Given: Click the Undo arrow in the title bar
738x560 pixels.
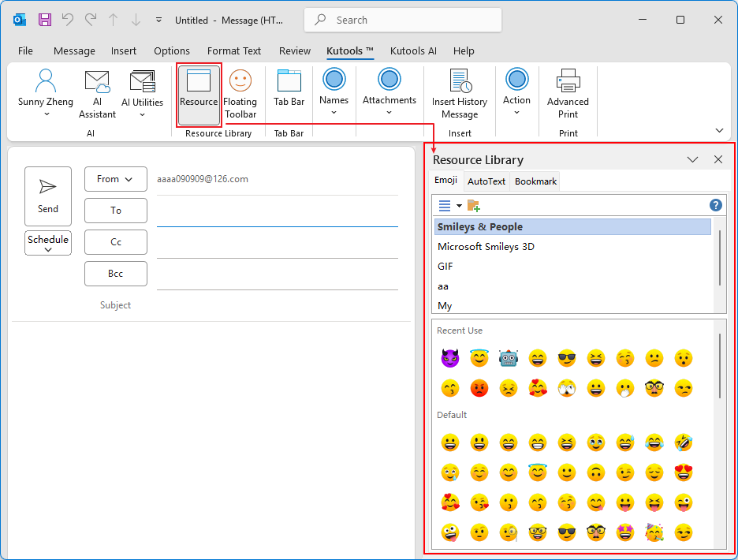Looking at the screenshot, I should pos(68,20).
